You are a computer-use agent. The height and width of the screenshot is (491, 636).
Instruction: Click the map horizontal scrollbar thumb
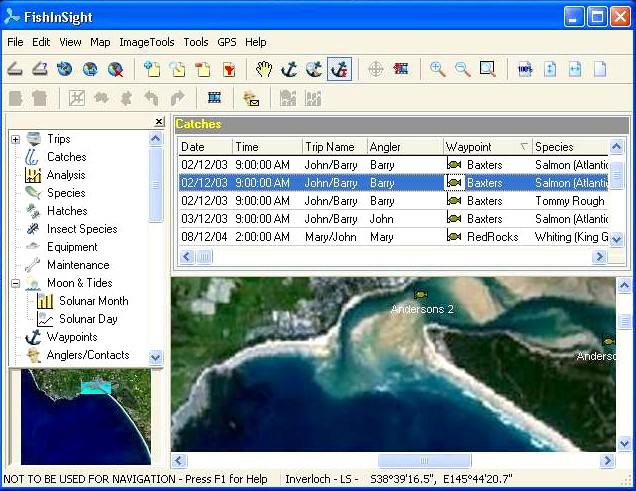[x=424, y=461]
